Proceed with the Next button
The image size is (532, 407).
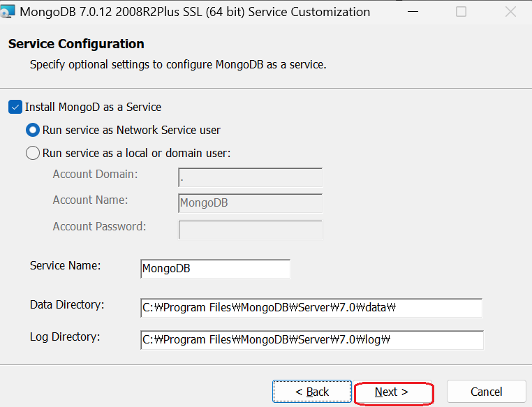[394, 392]
